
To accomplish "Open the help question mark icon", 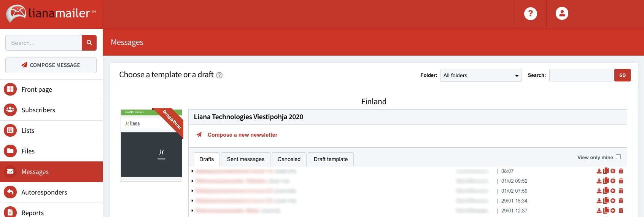I will [x=531, y=14].
